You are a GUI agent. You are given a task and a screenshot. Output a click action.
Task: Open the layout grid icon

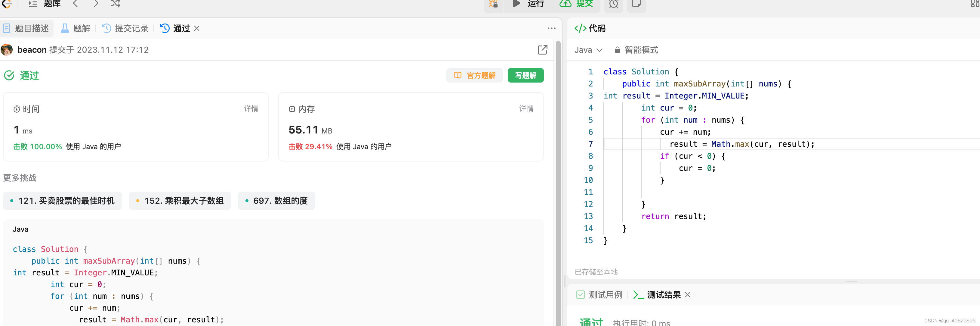point(975,4)
